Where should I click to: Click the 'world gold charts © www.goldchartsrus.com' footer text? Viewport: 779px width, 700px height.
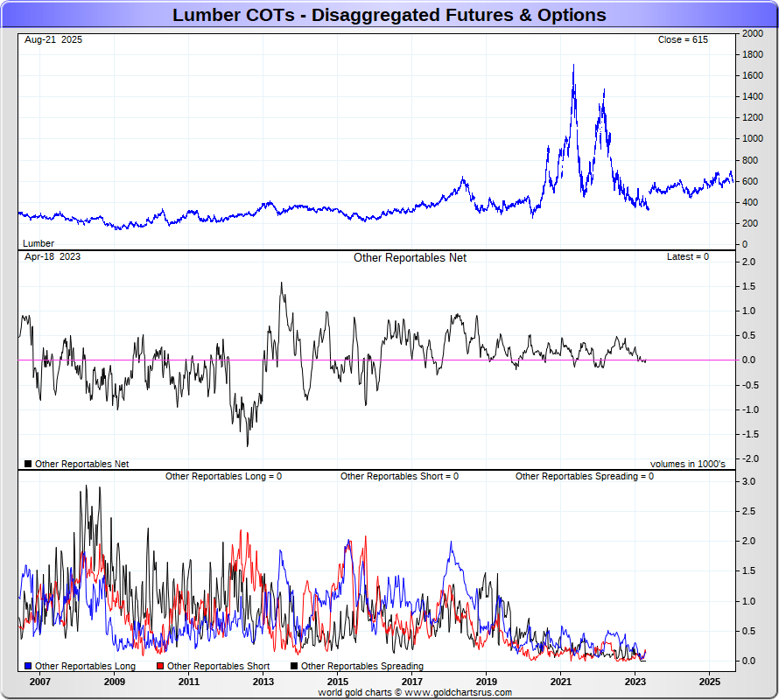coord(415,692)
